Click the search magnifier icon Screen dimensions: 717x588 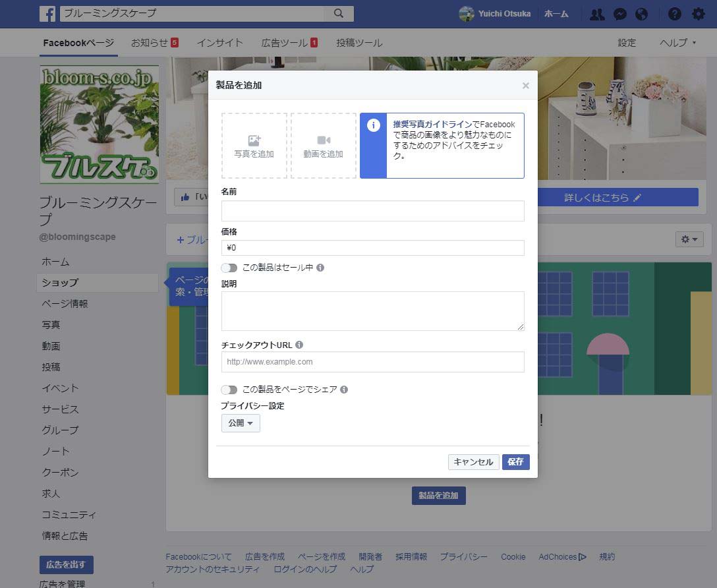338,13
